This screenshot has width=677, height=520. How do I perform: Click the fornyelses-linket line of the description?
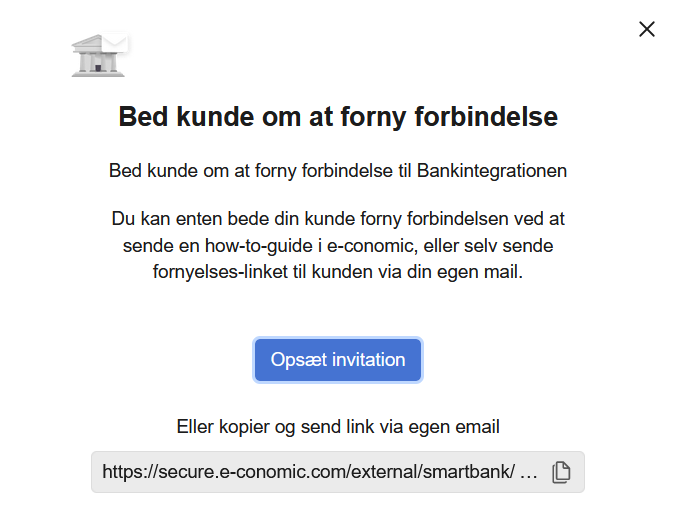click(338, 272)
